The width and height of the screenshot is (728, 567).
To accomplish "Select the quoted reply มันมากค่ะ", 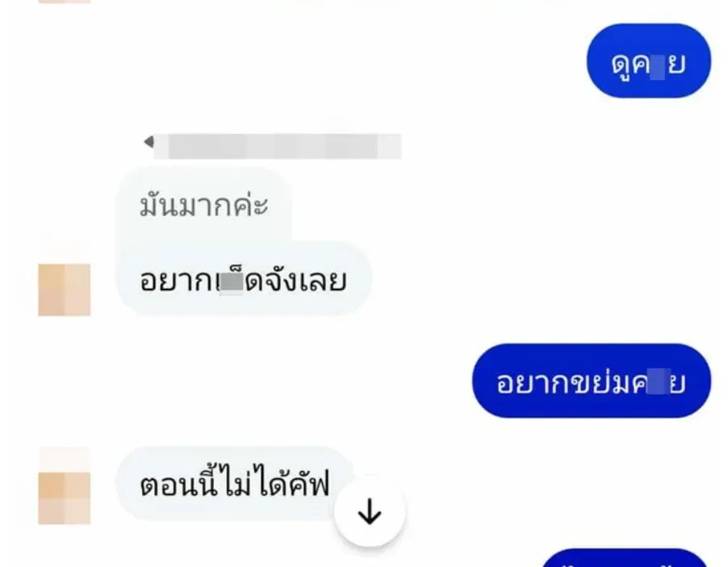I will point(204,205).
